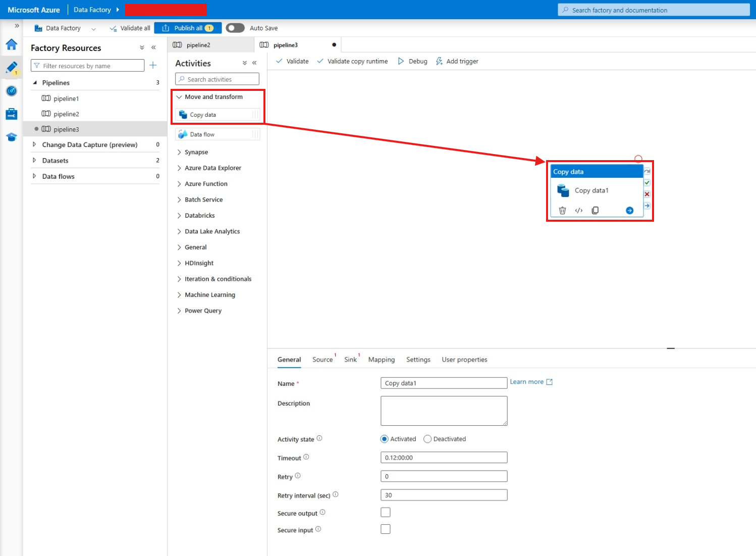This screenshot has width=756, height=556.
Task: Select the Activated radio button
Action: tap(385, 439)
